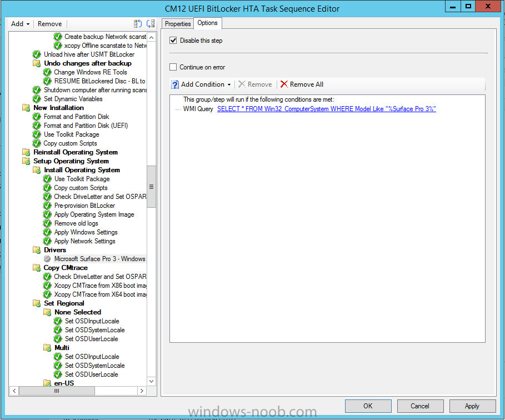Click Remove All conditions button text

pyautogui.click(x=306, y=84)
